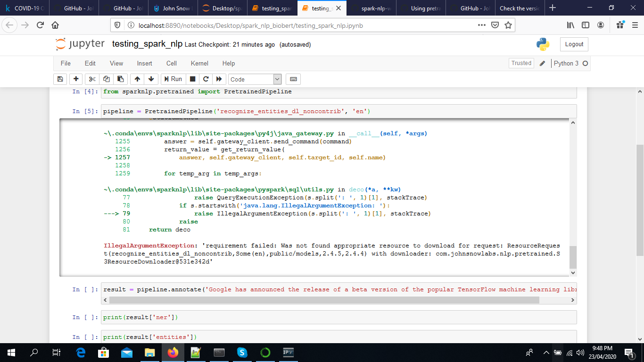The width and height of the screenshot is (644, 362).
Task: Toggle the Firefox sidebar icon
Action: [x=586, y=25]
